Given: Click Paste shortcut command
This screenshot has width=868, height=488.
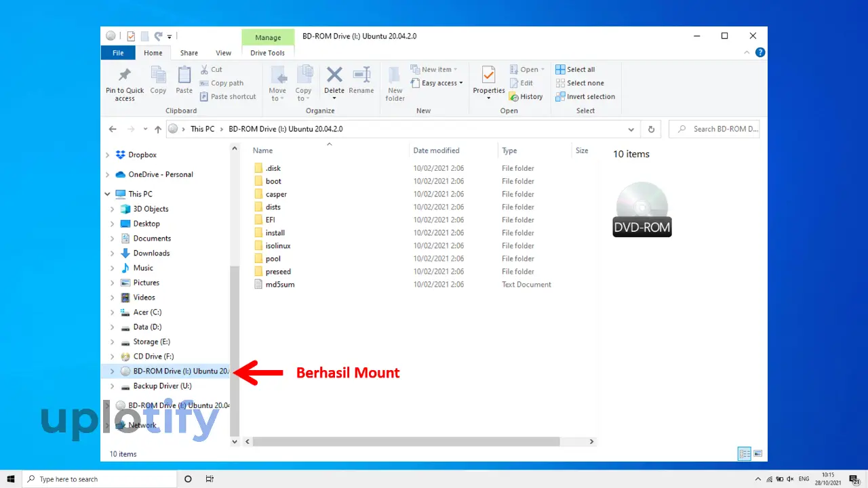Looking at the screenshot, I should [x=228, y=96].
